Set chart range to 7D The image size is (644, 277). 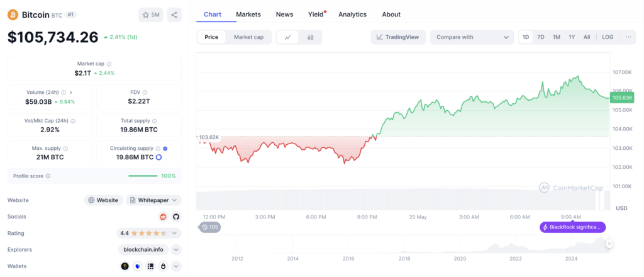541,37
